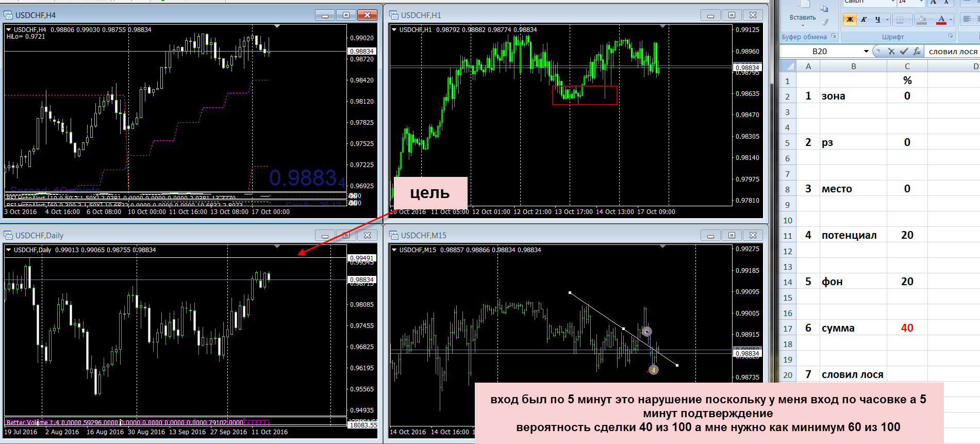This screenshot has width=980, height=444.
Task: Select column A header
Action: [808, 66]
